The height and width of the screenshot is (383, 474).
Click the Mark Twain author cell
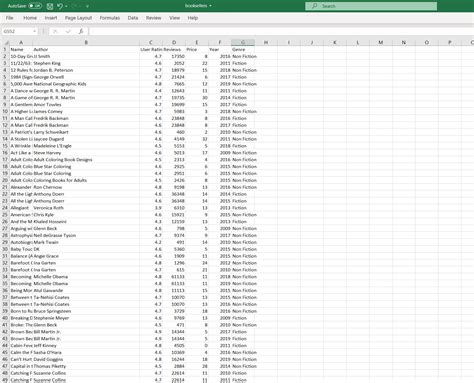tap(86, 242)
